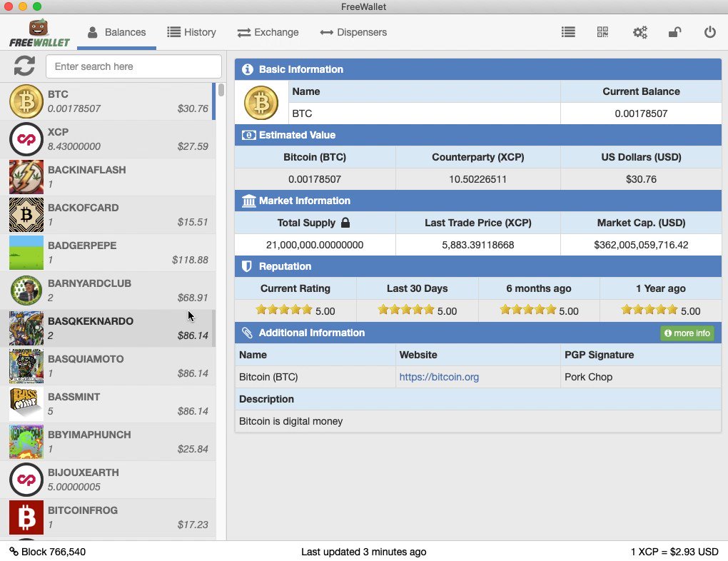The width and height of the screenshot is (728, 561).
Task: Click the Additional Information paperclip icon
Action: (247, 333)
